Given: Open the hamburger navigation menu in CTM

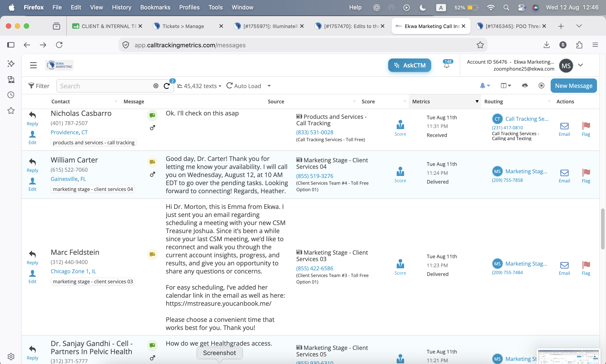Looking at the screenshot, I should coord(33,65).
